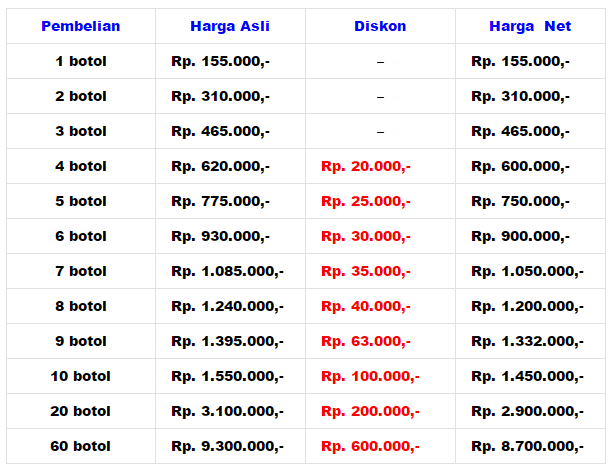Select the Diskon column header

click(x=380, y=26)
